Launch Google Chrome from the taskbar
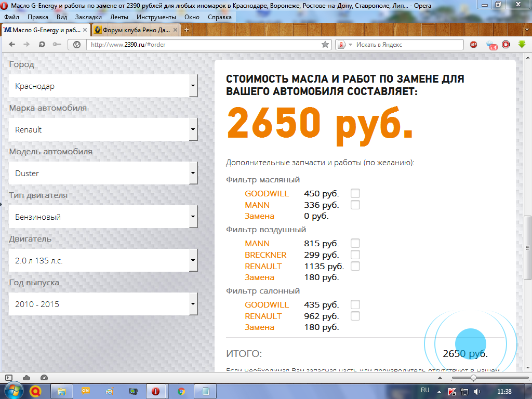Image resolution: width=532 pixels, height=399 pixels. click(181, 392)
